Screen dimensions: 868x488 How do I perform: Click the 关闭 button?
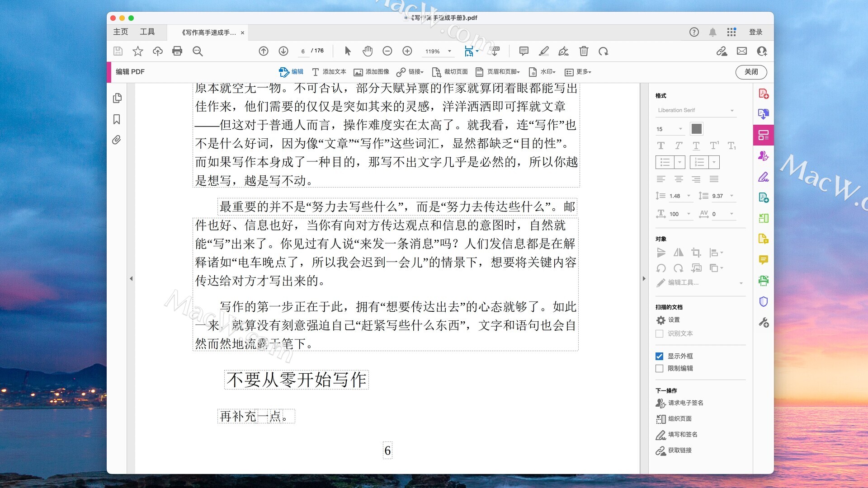coord(751,72)
